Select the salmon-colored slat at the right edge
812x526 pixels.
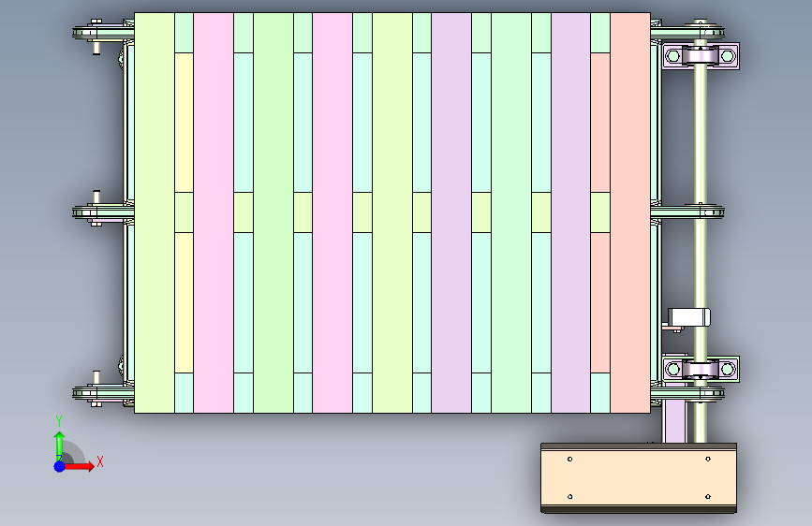[630, 212]
